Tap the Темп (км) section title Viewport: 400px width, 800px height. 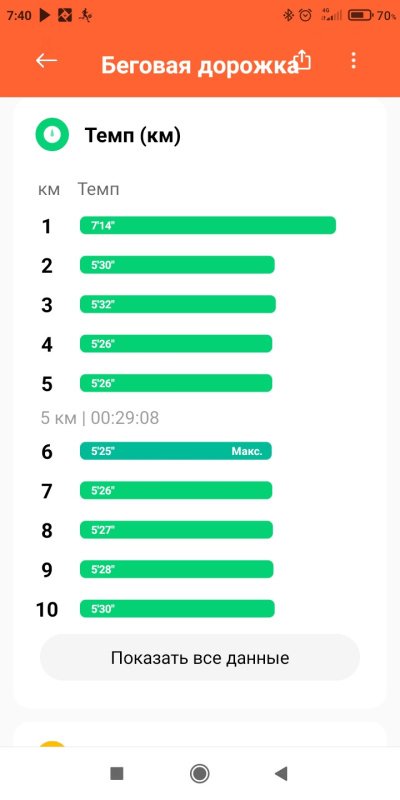[x=133, y=136]
